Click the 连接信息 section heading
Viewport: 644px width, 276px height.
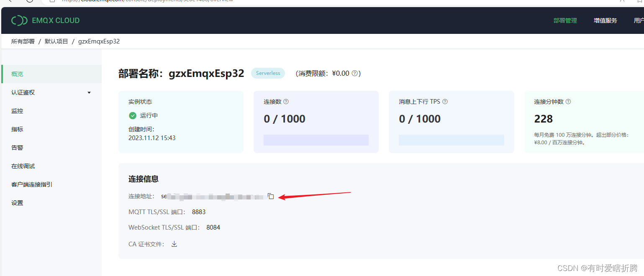144,179
